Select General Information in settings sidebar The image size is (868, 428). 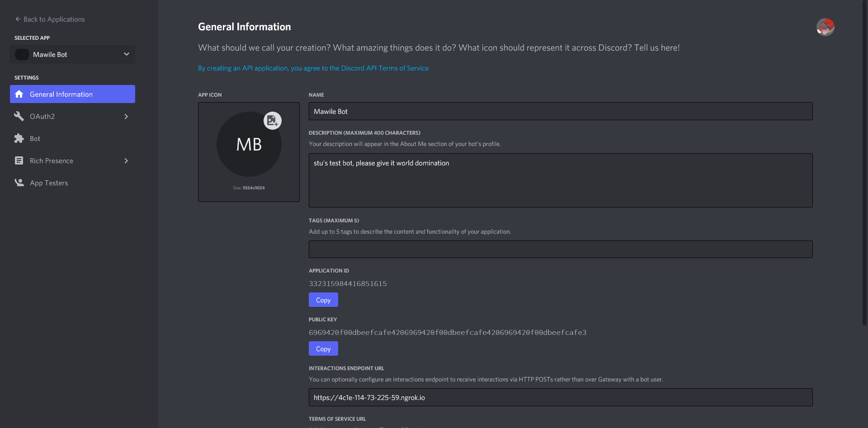72,94
